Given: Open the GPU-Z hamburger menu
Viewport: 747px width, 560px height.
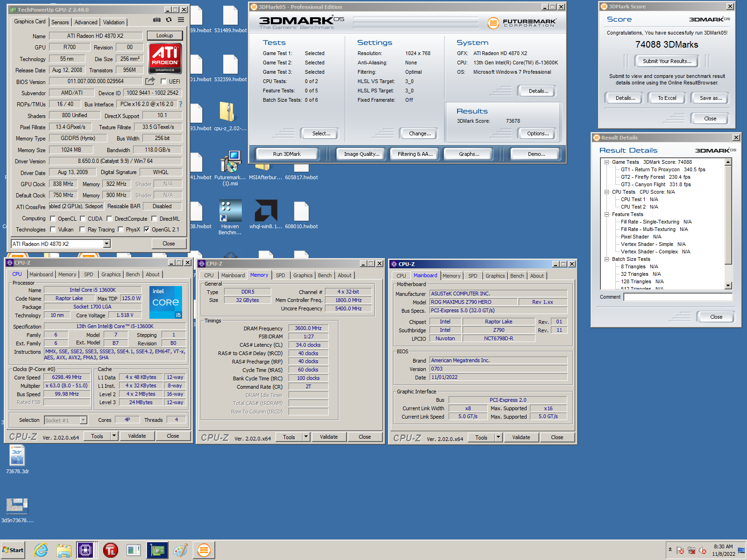Looking at the screenshot, I should [x=181, y=20].
